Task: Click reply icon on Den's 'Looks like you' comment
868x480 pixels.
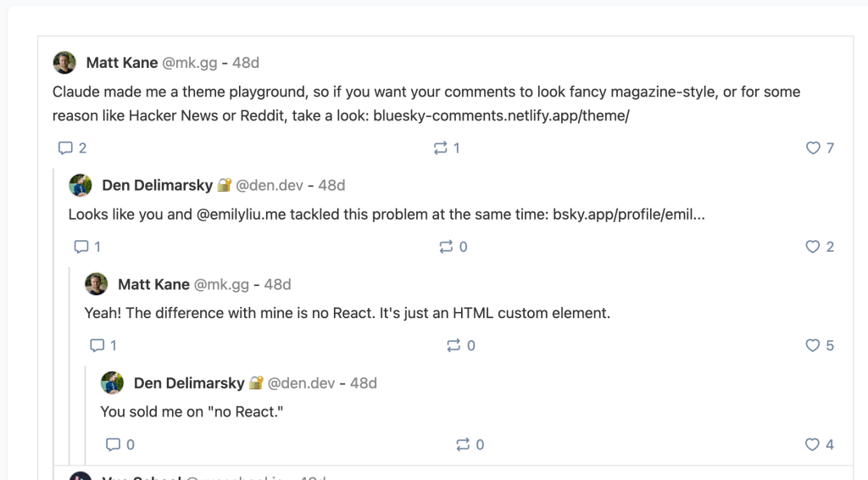Action: click(x=81, y=248)
